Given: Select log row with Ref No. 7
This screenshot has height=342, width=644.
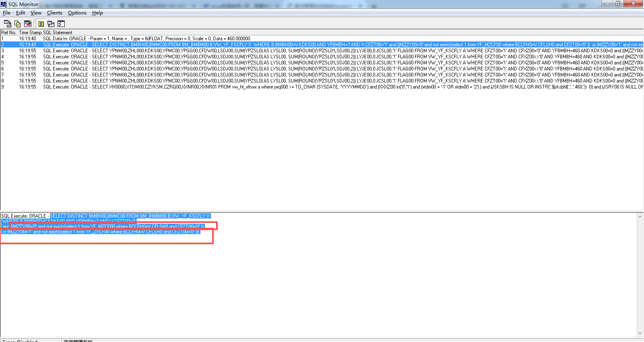Looking at the screenshot, I should pyautogui.click(x=322, y=75).
